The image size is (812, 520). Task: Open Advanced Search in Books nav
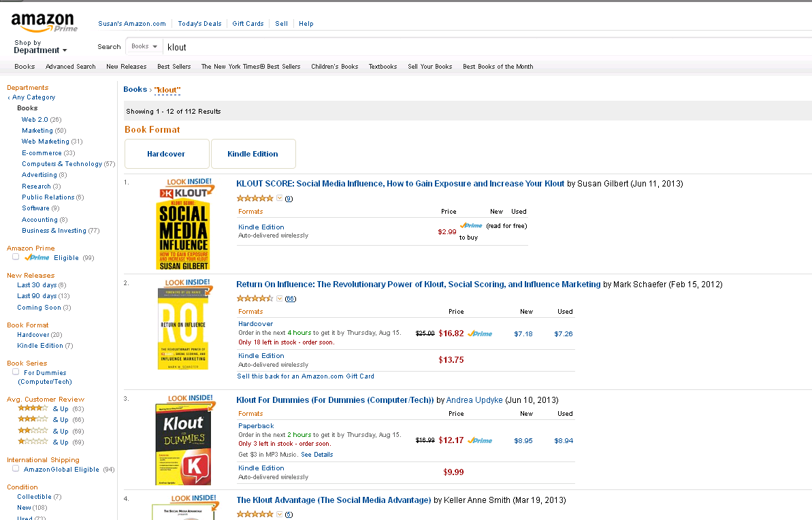pyautogui.click(x=70, y=67)
